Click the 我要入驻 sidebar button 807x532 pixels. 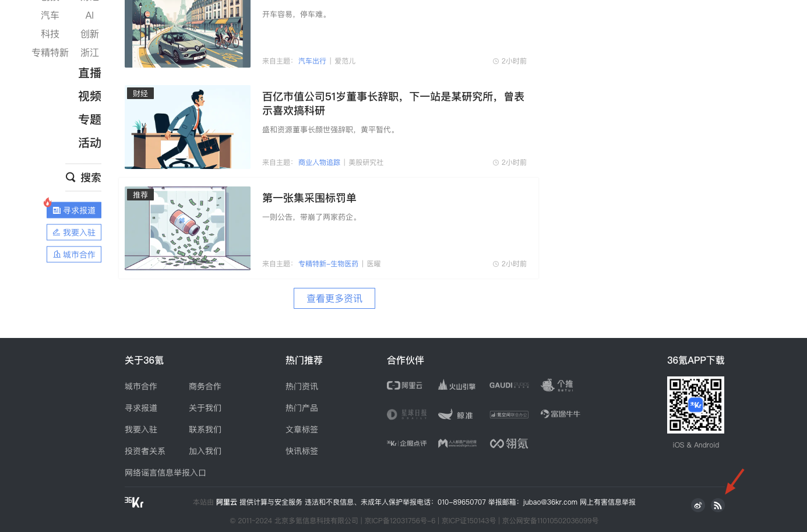pyautogui.click(x=74, y=232)
